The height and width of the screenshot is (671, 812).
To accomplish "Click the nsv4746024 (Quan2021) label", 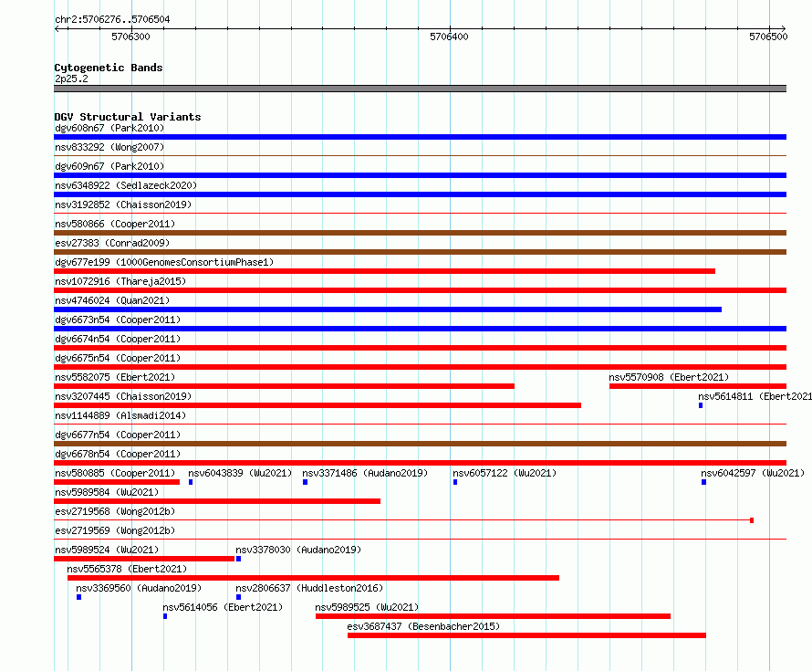I will (x=112, y=300).
